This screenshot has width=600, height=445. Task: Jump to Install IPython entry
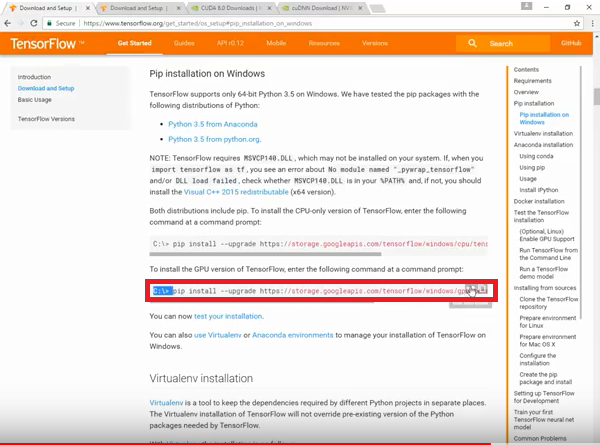tap(539, 190)
